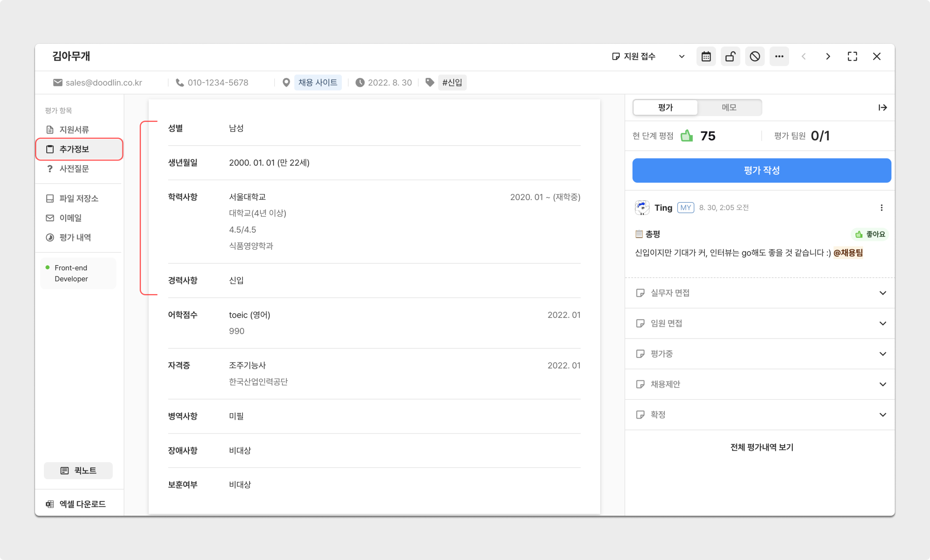Viewport: 930px width, 560px height.
Task: Go to next applicant arrow
Action: 828,56
